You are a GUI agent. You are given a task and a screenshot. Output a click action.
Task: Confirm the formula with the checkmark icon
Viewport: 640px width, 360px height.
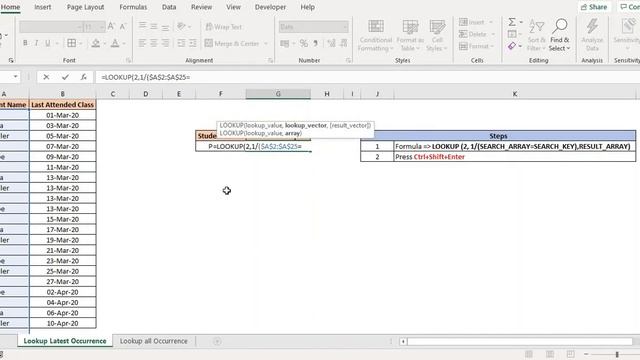pos(65,77)
